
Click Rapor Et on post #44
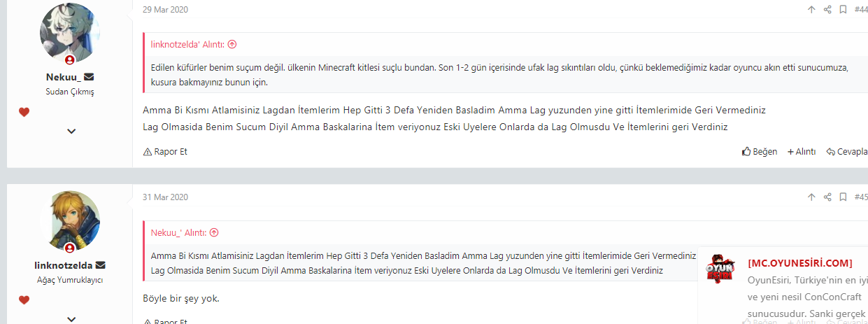[165, 151]
